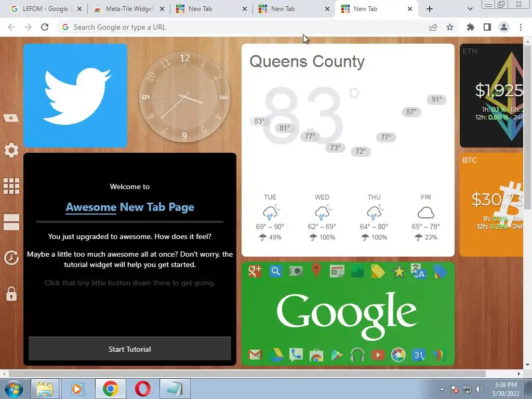
Task: Click the BTC price tile
Action: [491, 205]
